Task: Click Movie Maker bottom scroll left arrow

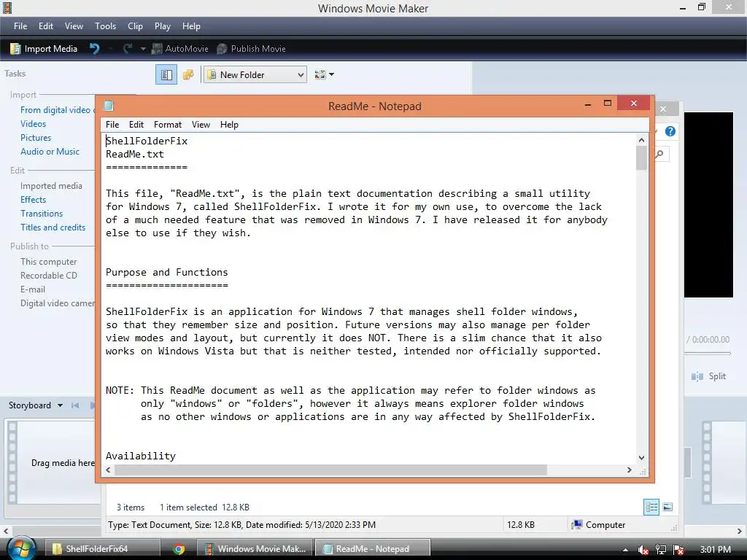Action: (x=6, y=531)
